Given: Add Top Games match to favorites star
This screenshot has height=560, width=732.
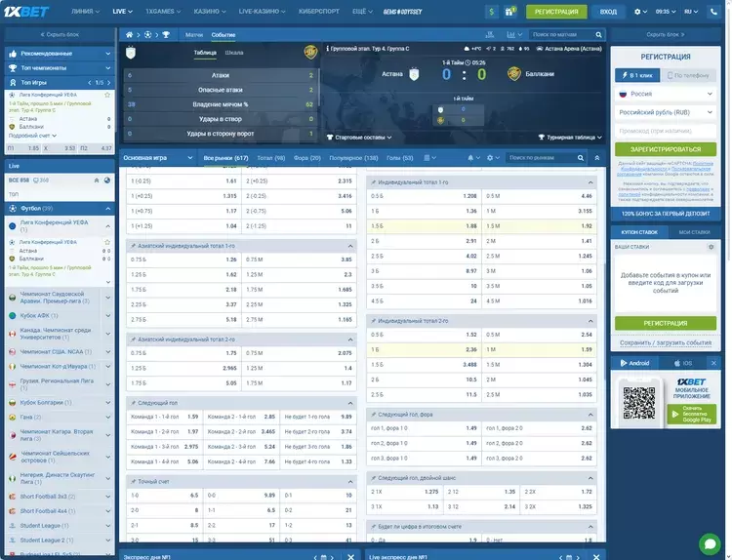Looking at the screenshot, I should click(x=107, y=95).
